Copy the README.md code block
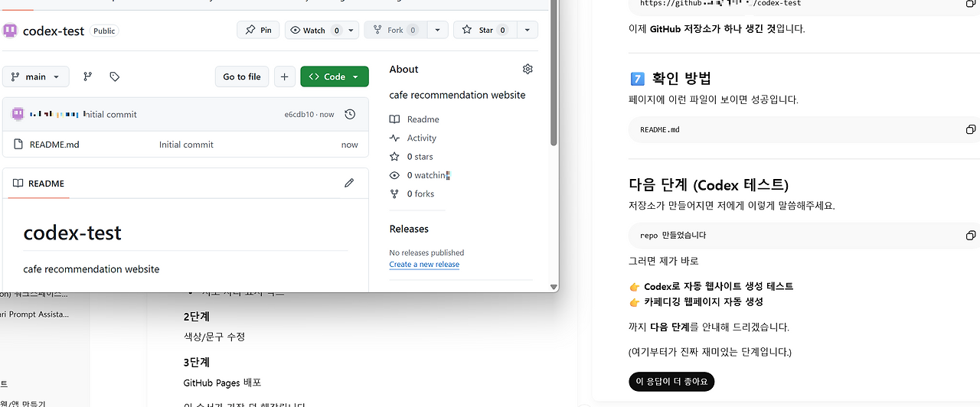Image resolution: width=980 pixels, height=407 pixels. click(x=971, y=129)
